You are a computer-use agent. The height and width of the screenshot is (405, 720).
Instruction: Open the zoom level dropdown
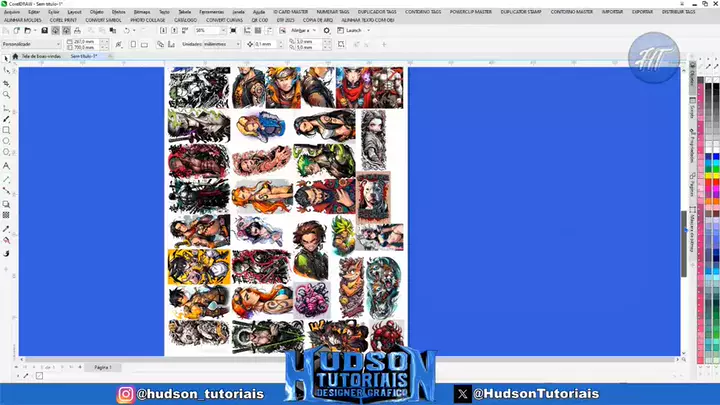(x=221, y=31)
